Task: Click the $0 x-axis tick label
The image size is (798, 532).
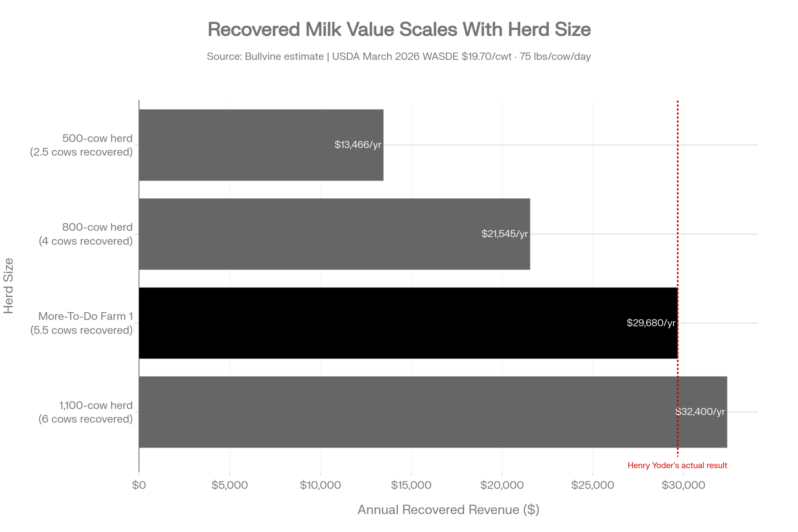Action: pyautogui.click(x=139, y=485)
